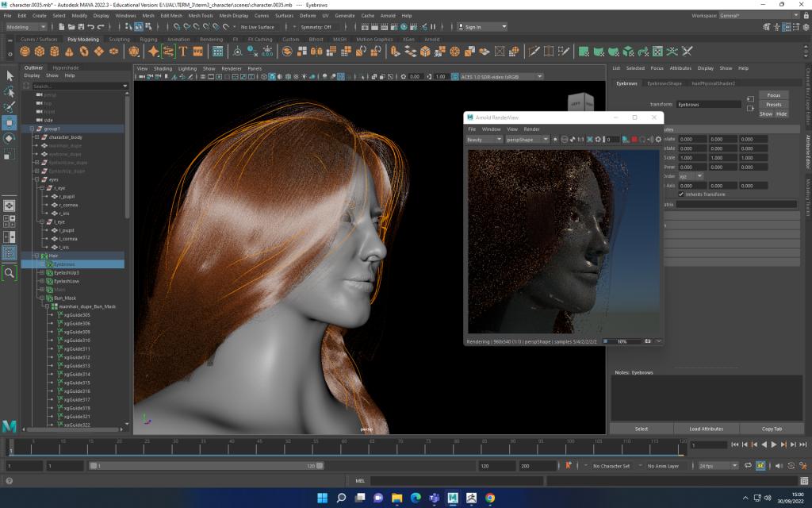Image resolution: width=812 pixels, height=508 pixels.
Task: Create a polygon cone from the shelf
Action: point(69,52)
